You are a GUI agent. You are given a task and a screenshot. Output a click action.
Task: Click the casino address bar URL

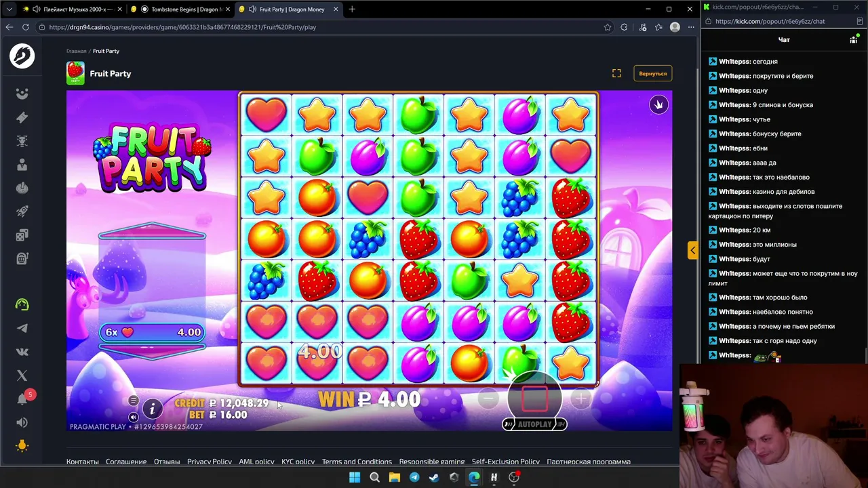click(x=182, y=27)
